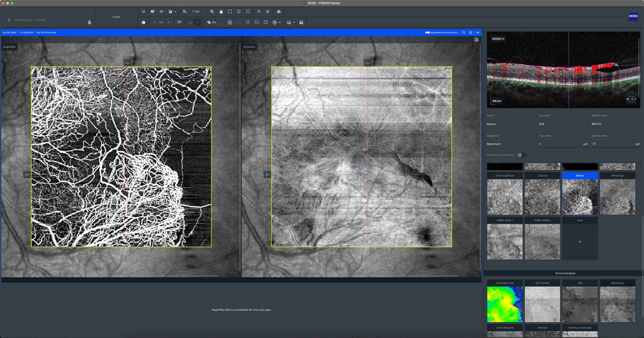Toggle the colored flow overlay icon
Screen dimensions: 644x338
[x=301, y=22]
